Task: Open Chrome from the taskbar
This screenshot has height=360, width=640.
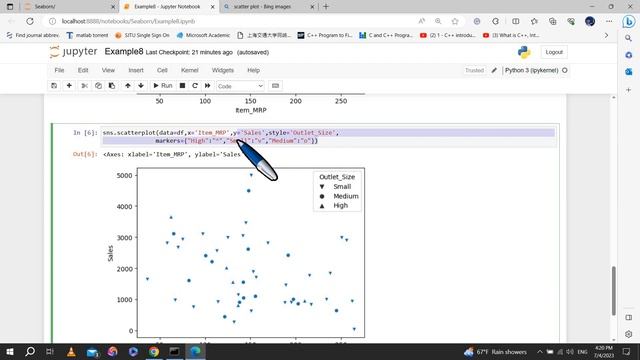Action: click(x=154, y=352)
